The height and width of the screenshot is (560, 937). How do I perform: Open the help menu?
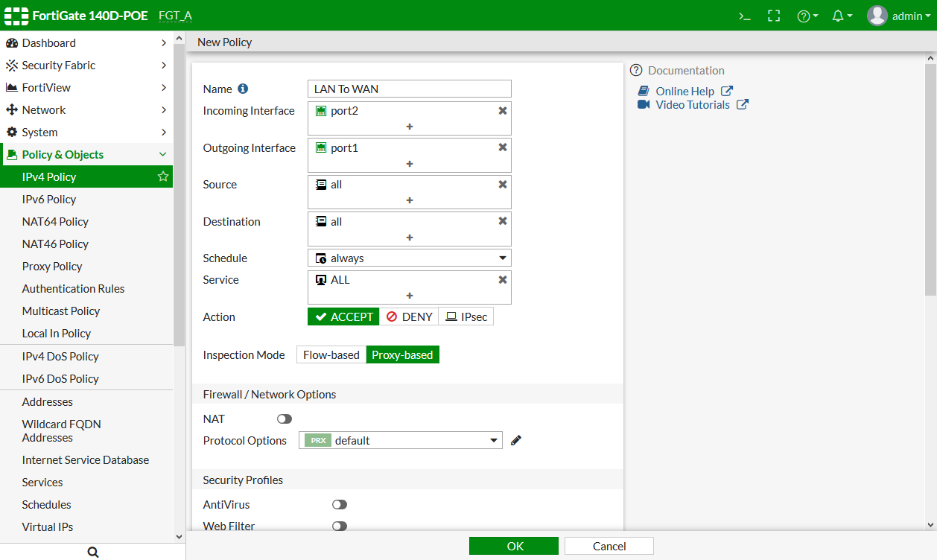coord(804,15)
